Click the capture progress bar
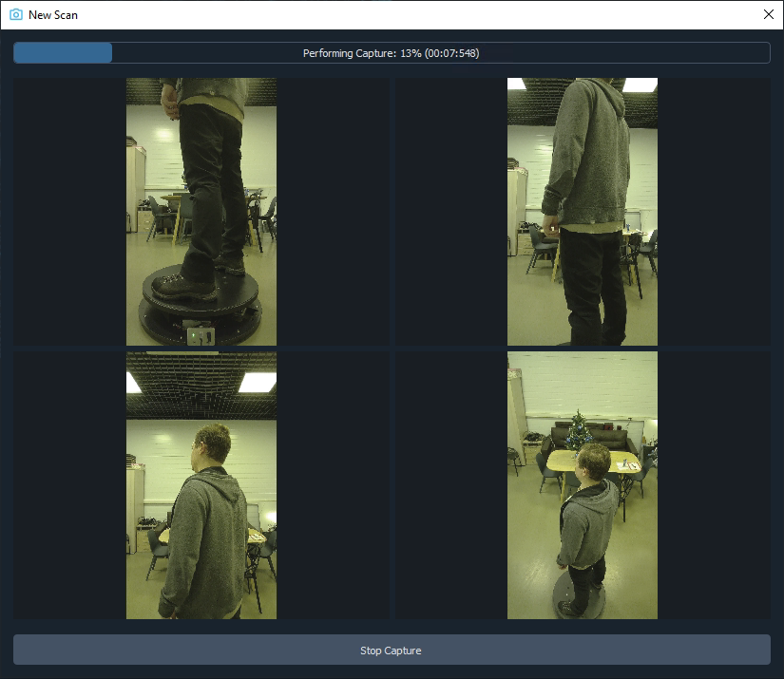The image size is (784, 679). tap(392, 52)
